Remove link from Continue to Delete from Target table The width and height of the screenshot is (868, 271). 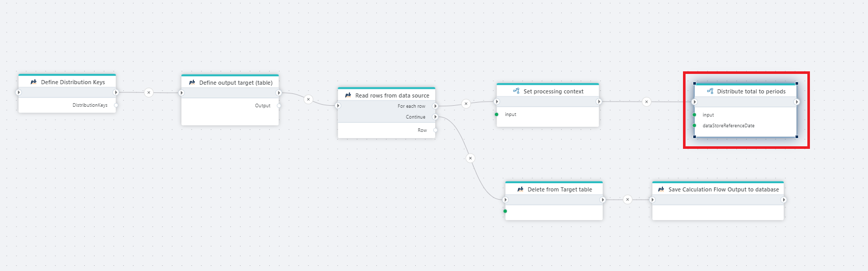click(470, 158)
